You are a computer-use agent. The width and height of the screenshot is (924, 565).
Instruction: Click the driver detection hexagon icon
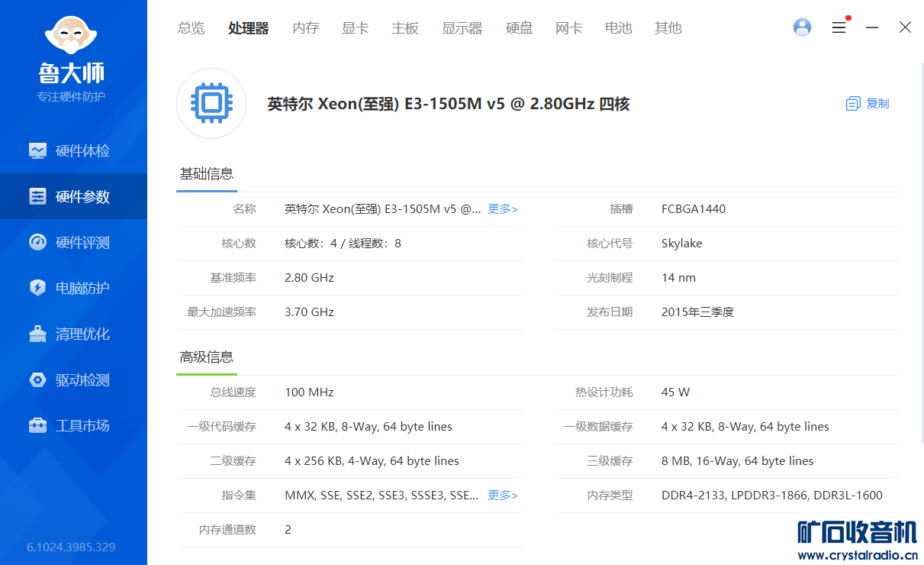(37, 379)
